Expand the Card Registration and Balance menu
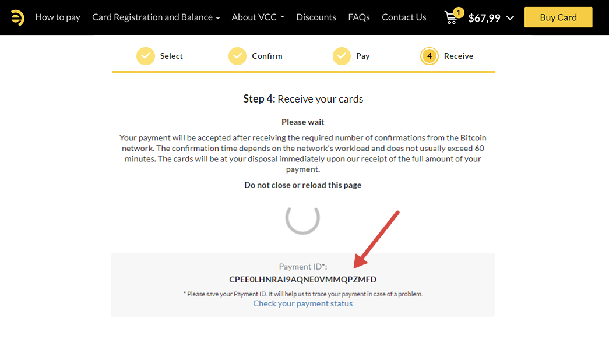 156,17
